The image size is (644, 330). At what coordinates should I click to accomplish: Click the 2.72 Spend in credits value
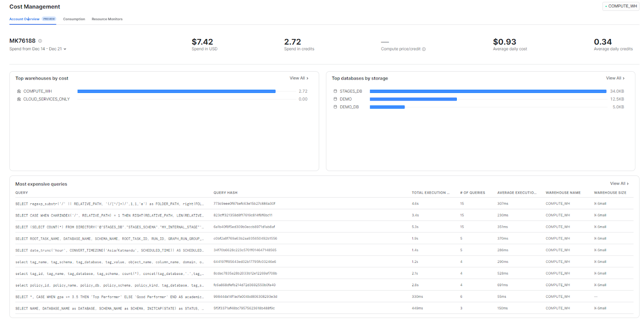293,42
